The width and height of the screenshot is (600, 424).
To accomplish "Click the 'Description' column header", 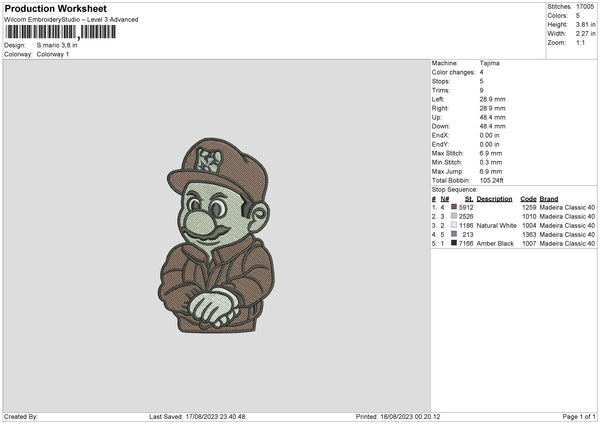I will click(x=494, y=199).
